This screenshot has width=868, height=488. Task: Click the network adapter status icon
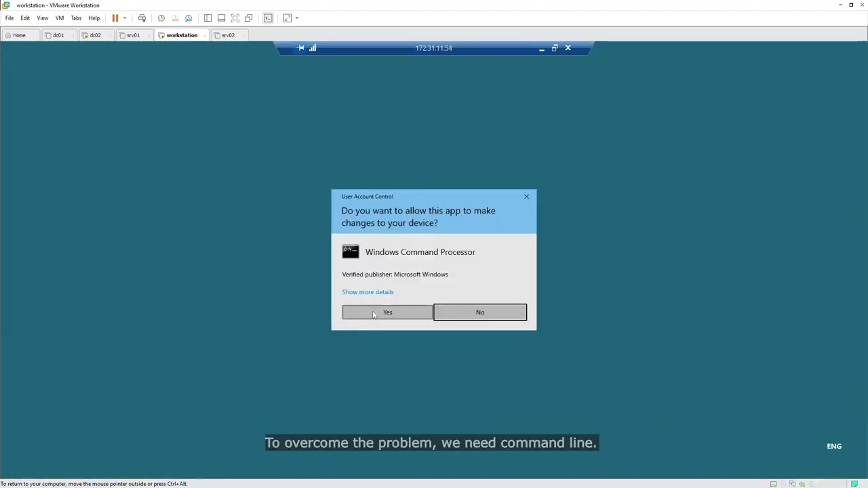tap(793, 484)
